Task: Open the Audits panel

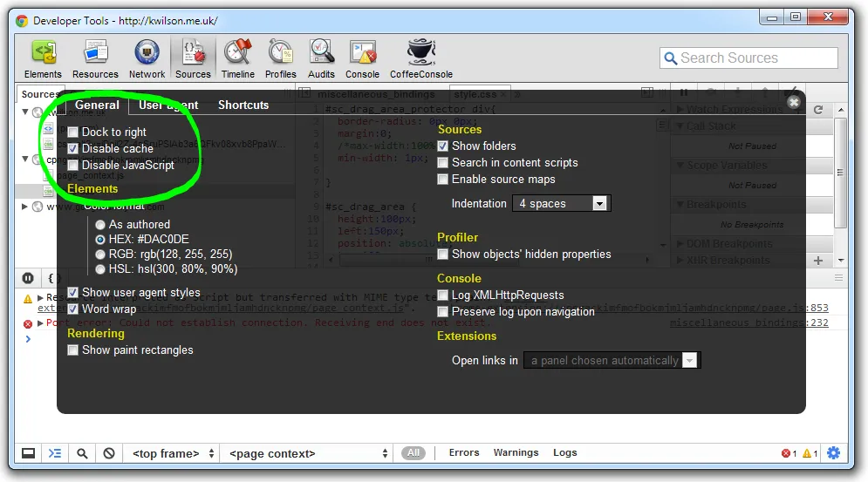Action: pyautogui.click(x=321, y=59)
